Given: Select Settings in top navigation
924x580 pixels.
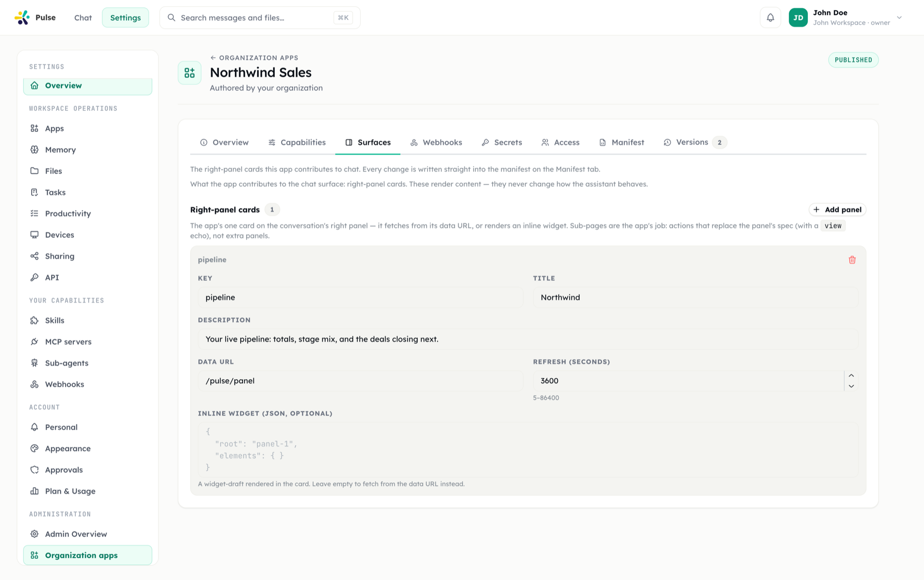Looking at the screenshot, I should (125, 18).
